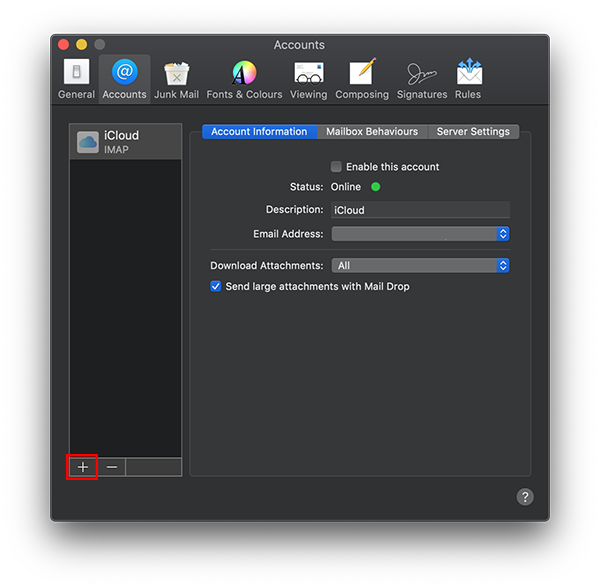Switch to the Server Settings tab
The height and width of the screenshot is (588, 600).
pyautogui.click(x=473, y=132)
